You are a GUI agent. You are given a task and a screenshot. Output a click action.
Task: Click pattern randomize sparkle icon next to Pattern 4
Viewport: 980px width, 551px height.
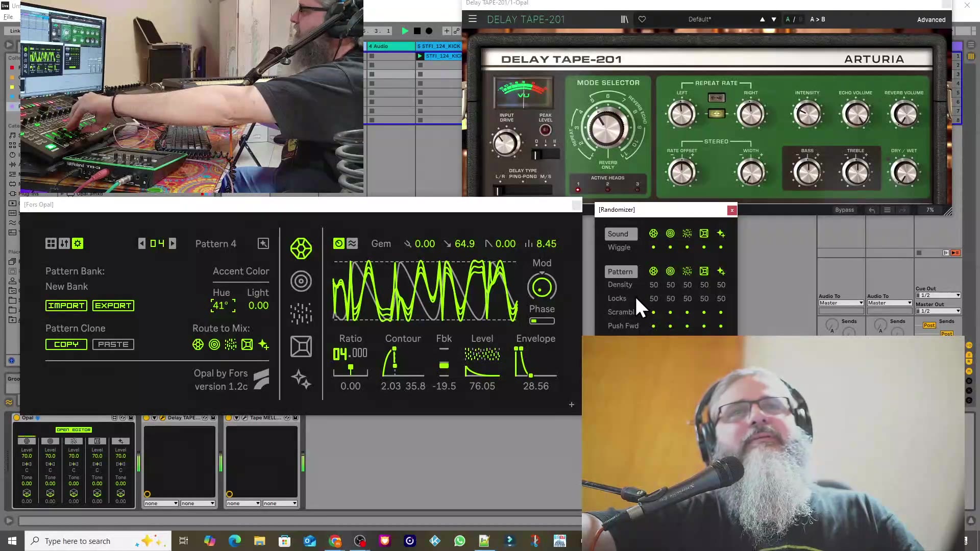click(263, 244)
